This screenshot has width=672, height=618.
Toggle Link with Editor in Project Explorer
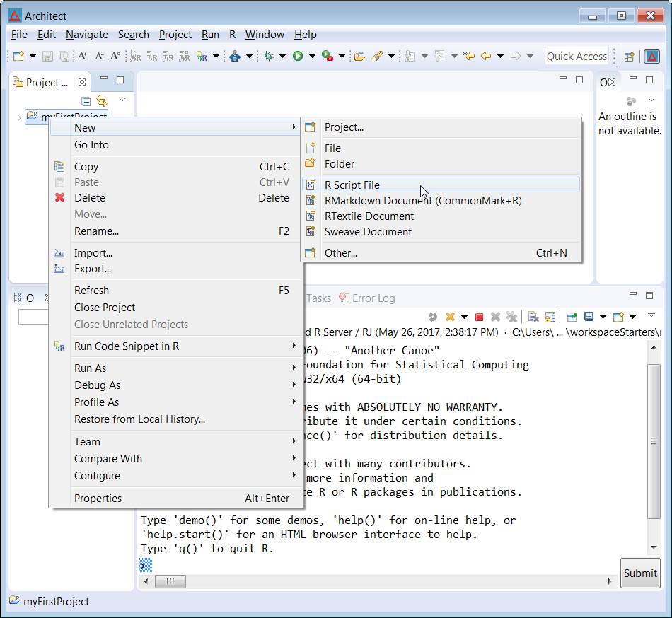tap(102, 101)
